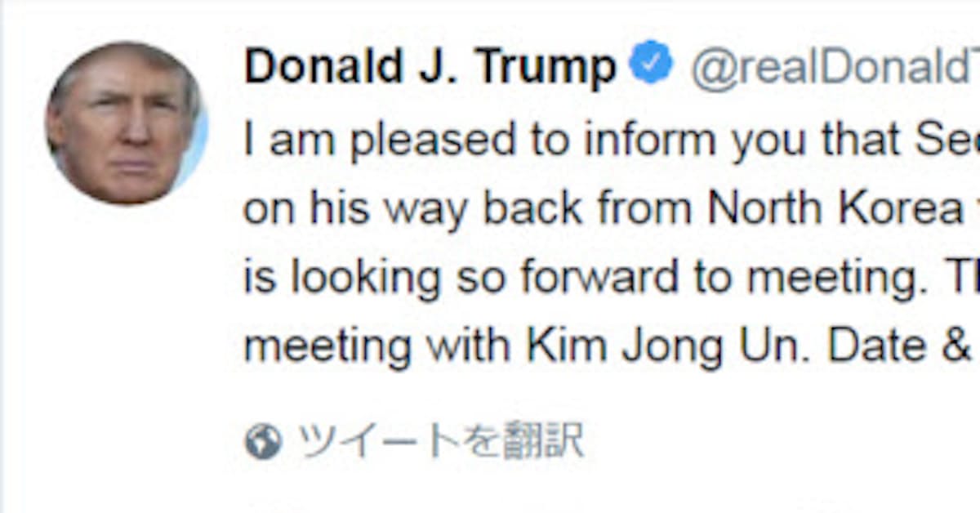This screenshot has height=513, width=980.
Task: Click the ツイートを翻訳 translate link
Action: [439, 441]
